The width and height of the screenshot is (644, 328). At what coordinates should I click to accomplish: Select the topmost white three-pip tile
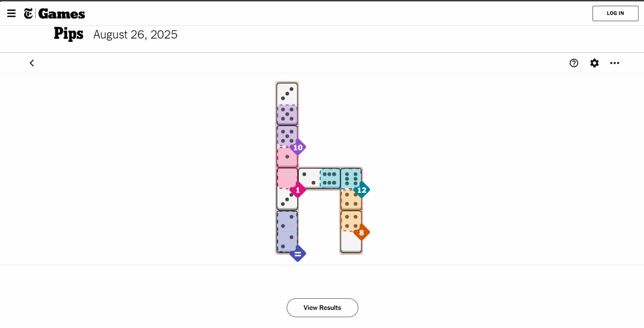click(287, 94)
